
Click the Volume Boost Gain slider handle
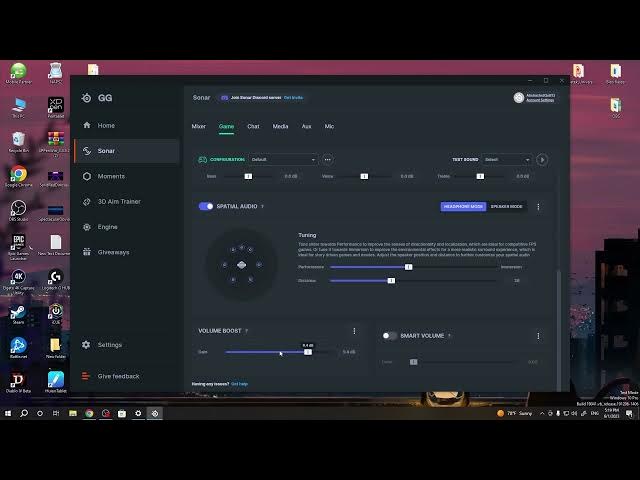click(x=308, y=352)
